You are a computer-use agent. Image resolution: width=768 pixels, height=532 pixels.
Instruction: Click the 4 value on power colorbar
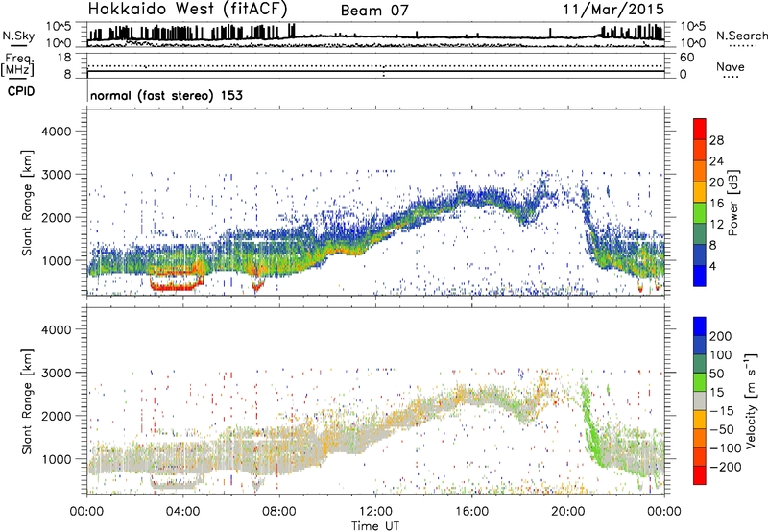pos(713,266)
